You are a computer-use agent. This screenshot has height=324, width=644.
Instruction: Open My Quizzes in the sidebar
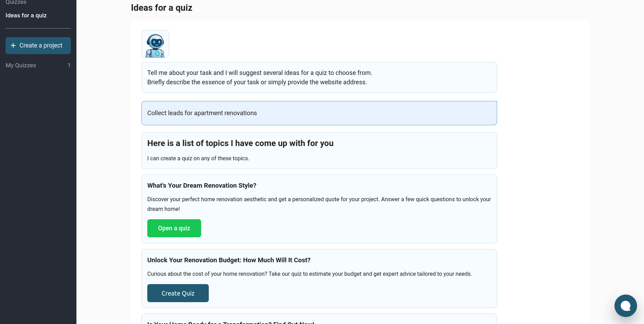[21, 65]
